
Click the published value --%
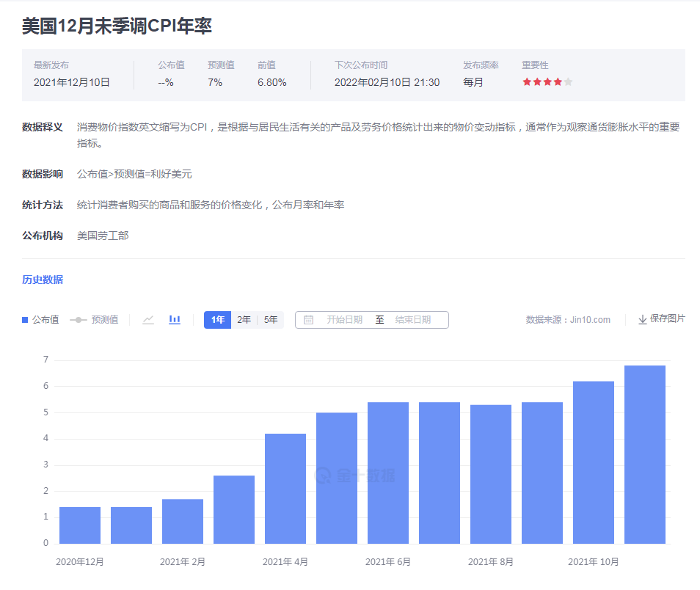166,82
